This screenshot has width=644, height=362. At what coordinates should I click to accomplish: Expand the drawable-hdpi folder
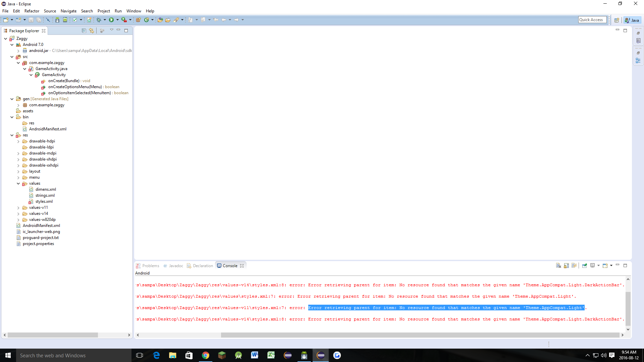tap(18, 141)
